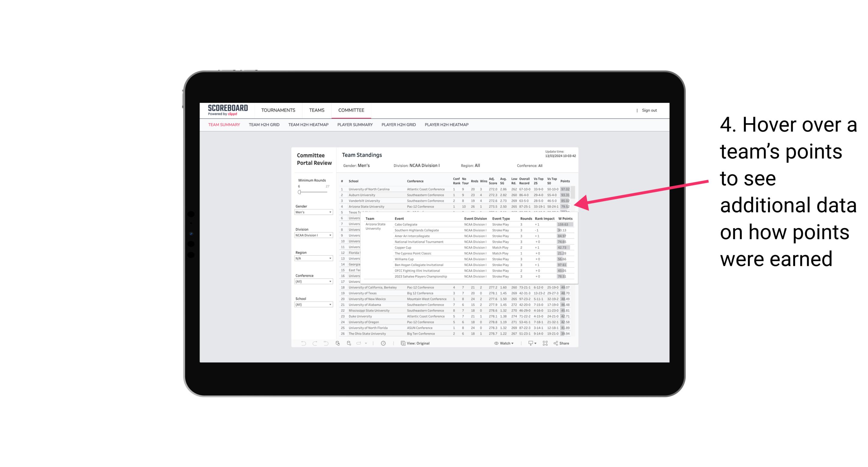
Task: Click the Watch icon to monitor standings
Action: [503, 343]
